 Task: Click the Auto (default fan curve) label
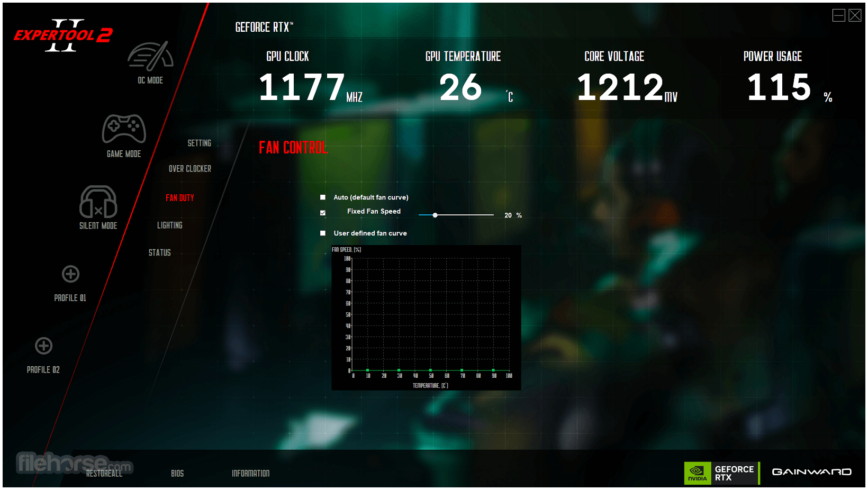371,197
